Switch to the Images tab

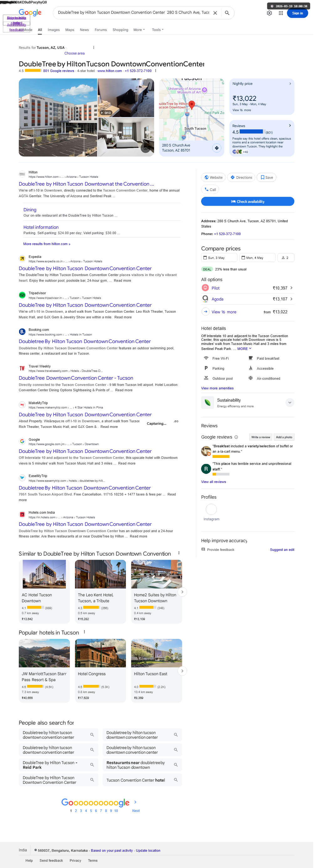click(54, 30)
